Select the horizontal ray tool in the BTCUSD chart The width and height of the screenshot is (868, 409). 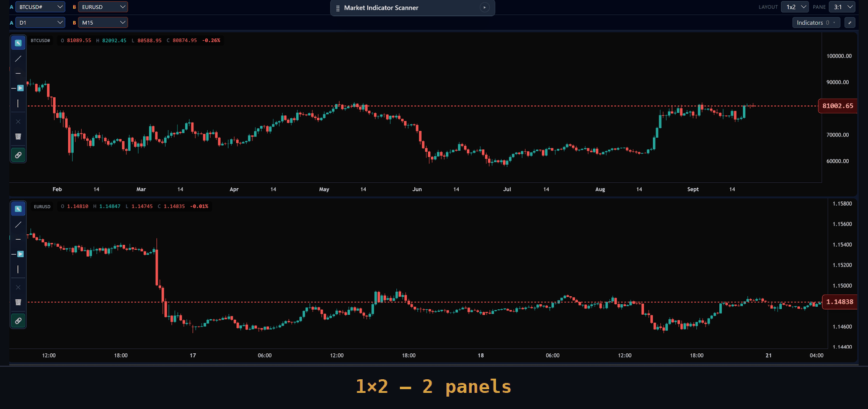point(18,88)
